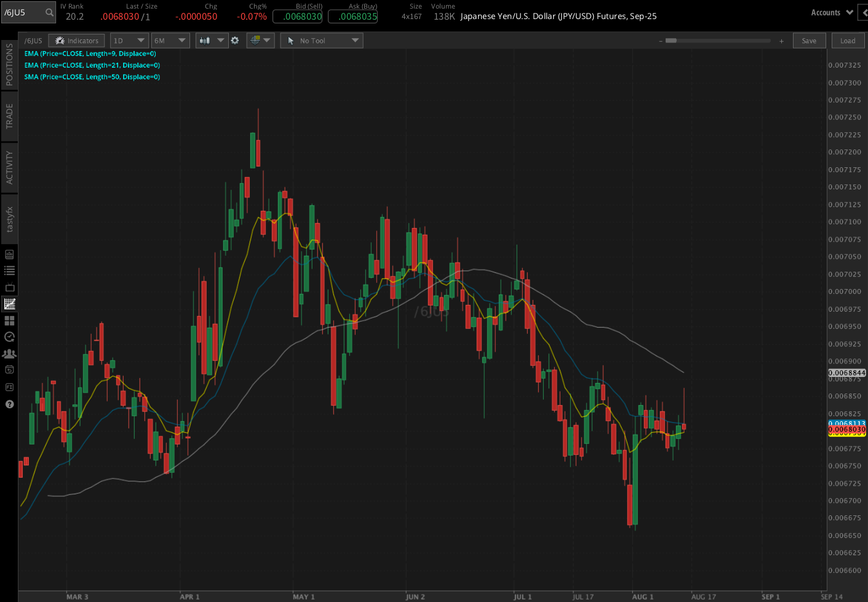Viewport: 868px width, 602px height.
Task: Select the chart grid sidebar icon
Action: click(x=9, y=304)
